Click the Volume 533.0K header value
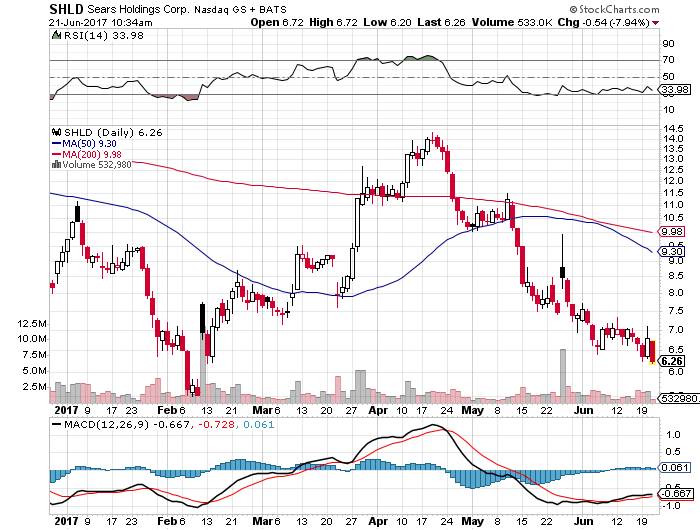Viewport: 700px width, 530px height. pyautogui.click(x=512, y=22)
